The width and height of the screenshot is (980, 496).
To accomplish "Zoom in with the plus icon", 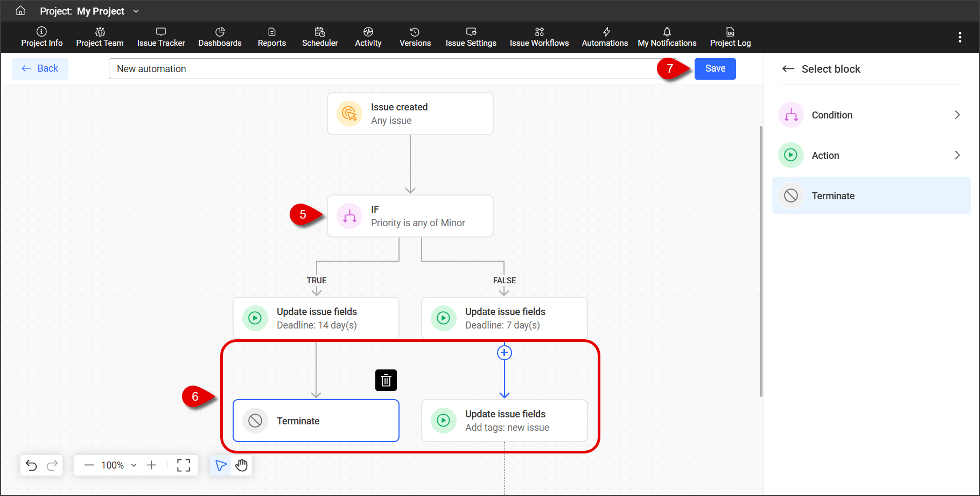I will [x=152, y=465].
